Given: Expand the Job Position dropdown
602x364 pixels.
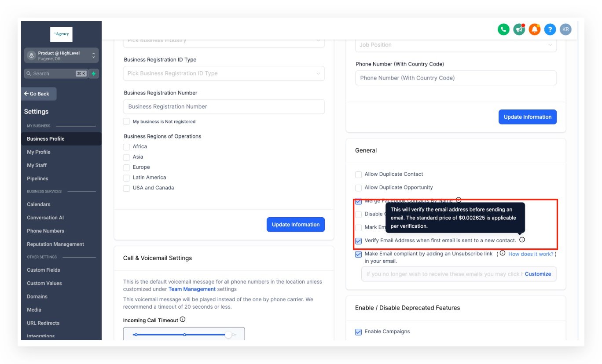Looking at the screenshot, I should point(455,45).
